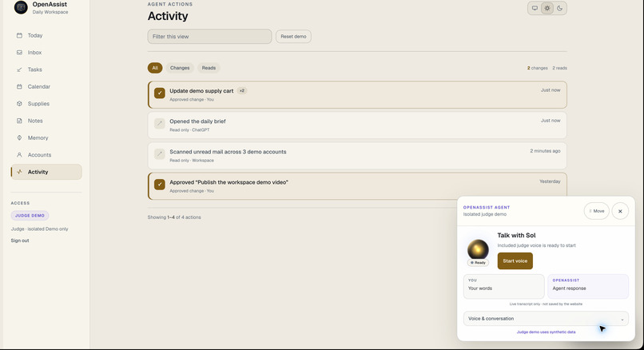
Task: Toggle checkbox for Approved Publish the workspace demo video
Action: 159,184
